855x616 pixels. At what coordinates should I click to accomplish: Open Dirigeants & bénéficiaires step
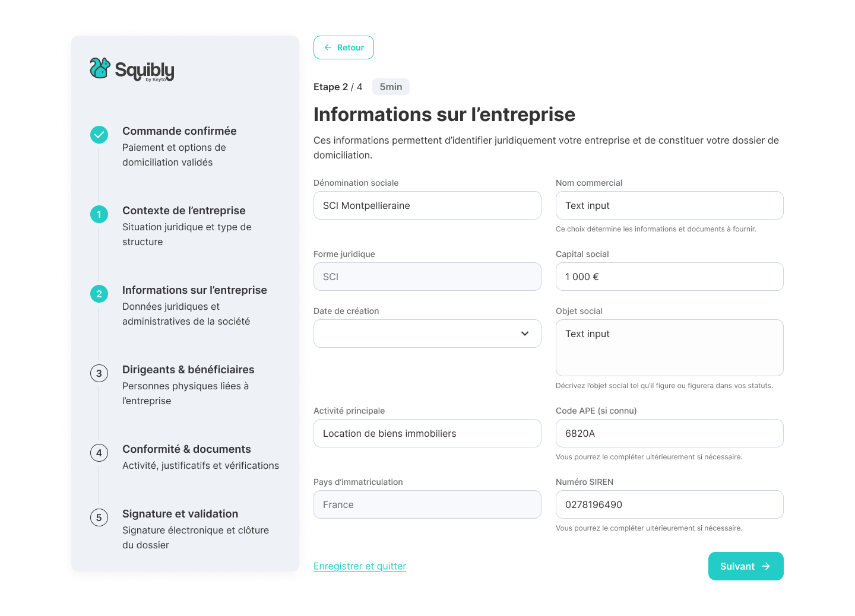coord(188,370)
